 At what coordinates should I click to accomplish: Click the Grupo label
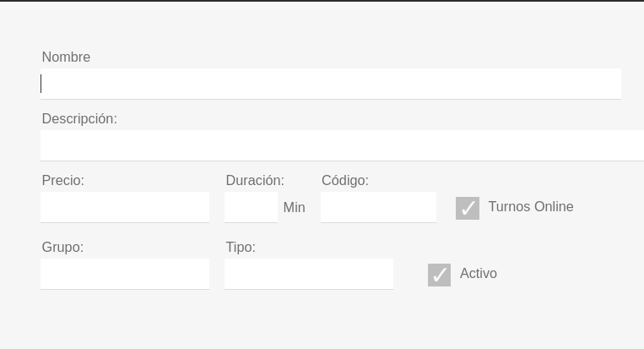(62, 248)
